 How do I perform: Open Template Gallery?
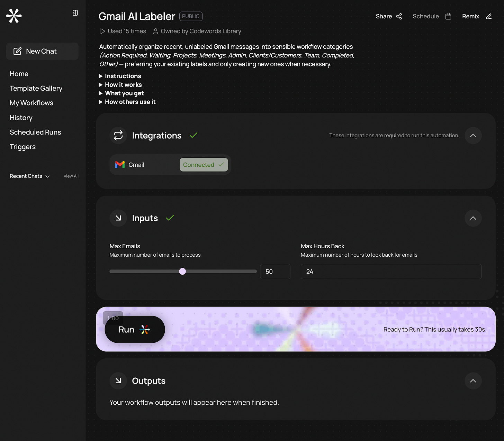[x=36, y=88]
